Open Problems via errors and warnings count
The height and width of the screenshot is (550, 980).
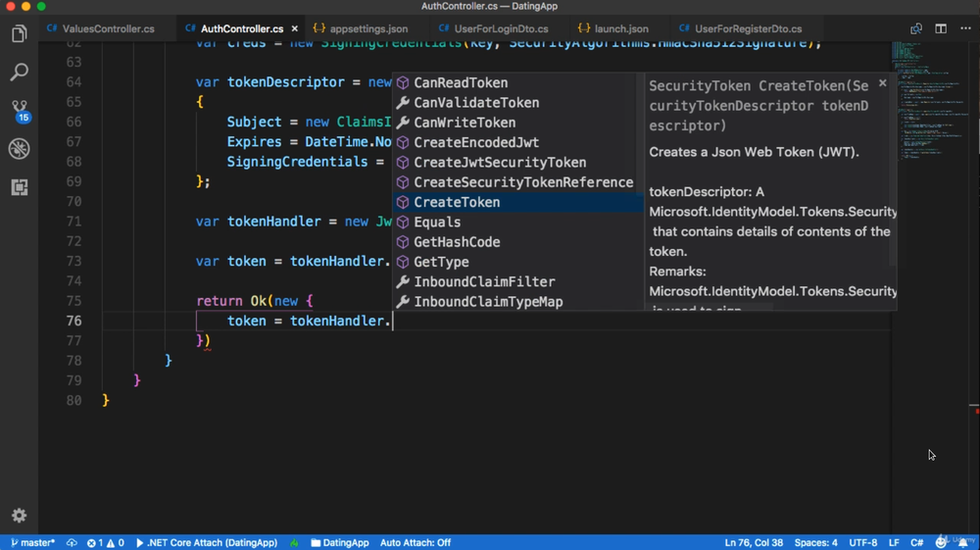pos(106,542)
